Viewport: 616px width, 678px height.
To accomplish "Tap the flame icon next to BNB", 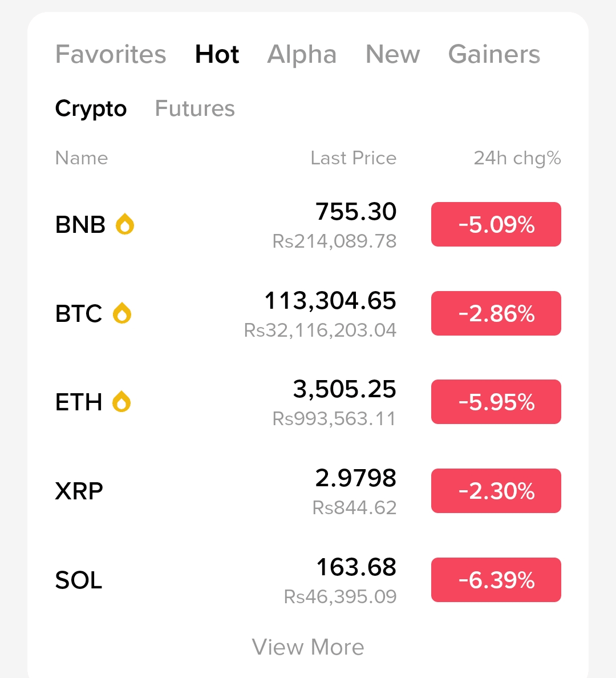I will (x=125, y=224).
